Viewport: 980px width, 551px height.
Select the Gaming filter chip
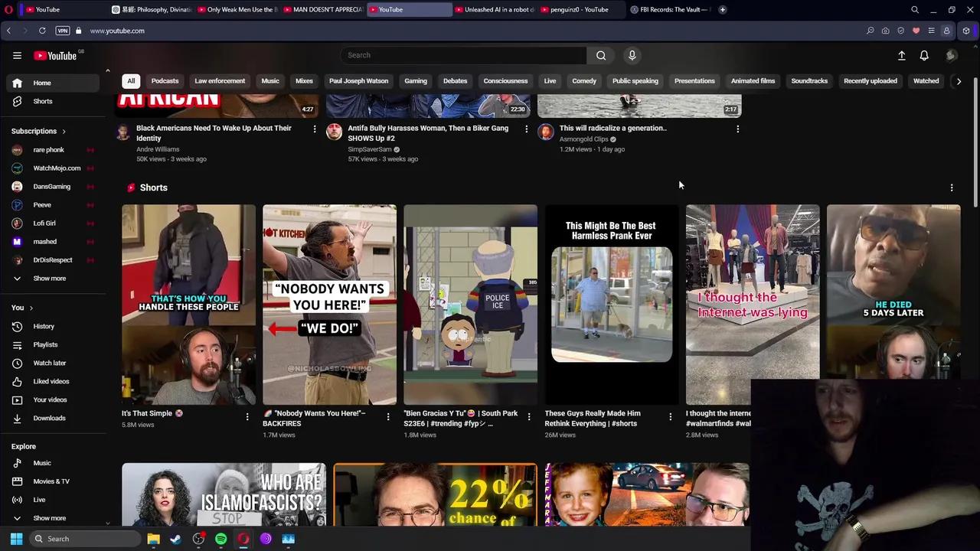[416, 81]
